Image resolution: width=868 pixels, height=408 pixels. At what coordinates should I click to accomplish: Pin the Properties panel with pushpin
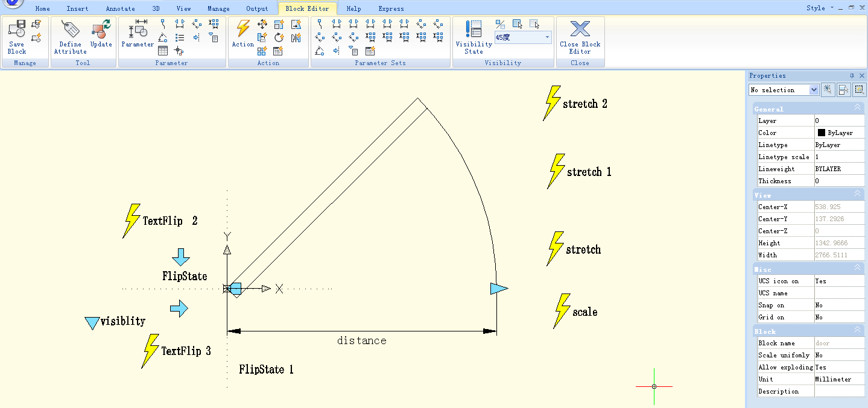click(852, 76)
